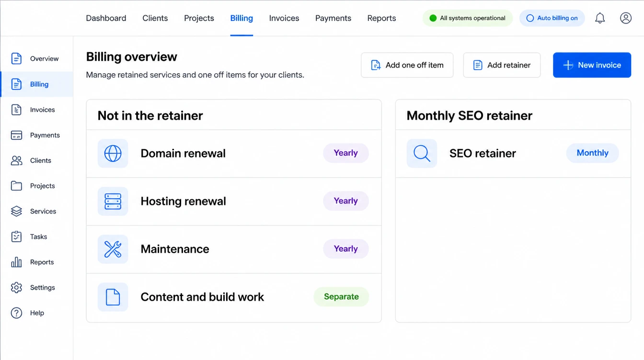Click the Yearly badge on Maintenance
The image size is (644, 360).
(x=346, y=249)
